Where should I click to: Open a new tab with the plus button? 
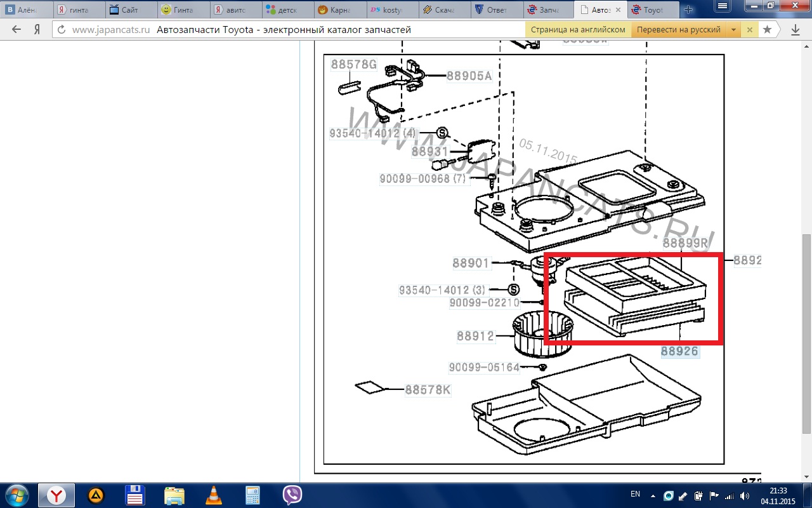[688, 10]
